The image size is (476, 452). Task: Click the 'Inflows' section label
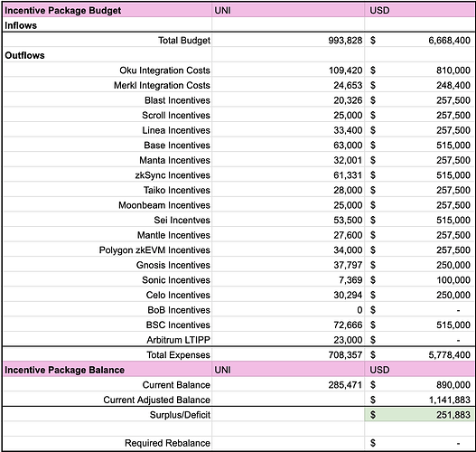coord(21,25)
